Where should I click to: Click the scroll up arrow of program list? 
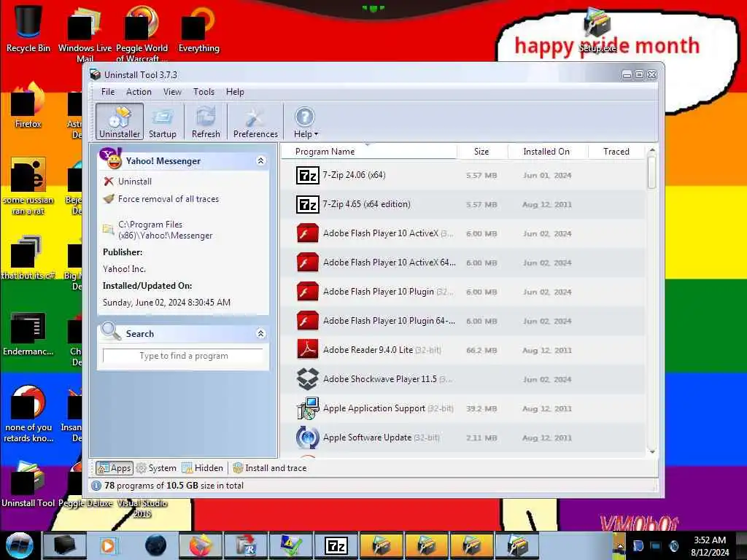pyautogui.click(x=652, y=150)
